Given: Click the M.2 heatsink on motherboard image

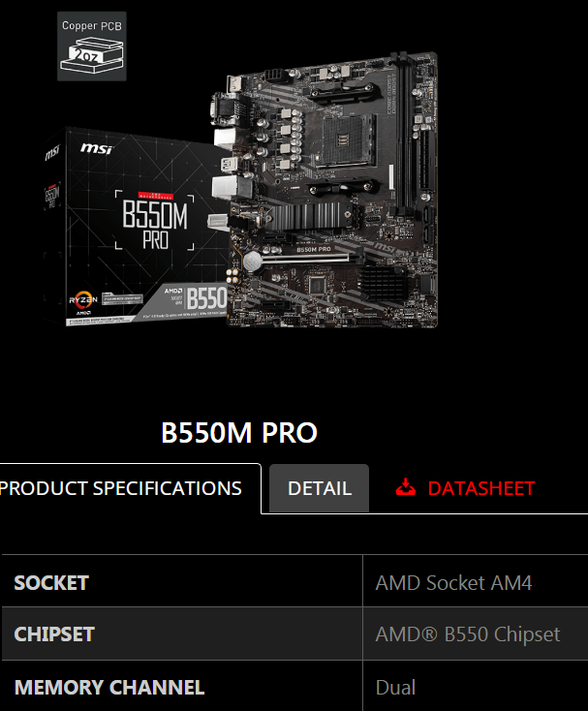Looking at the screenshot, I should click(309, 215).
